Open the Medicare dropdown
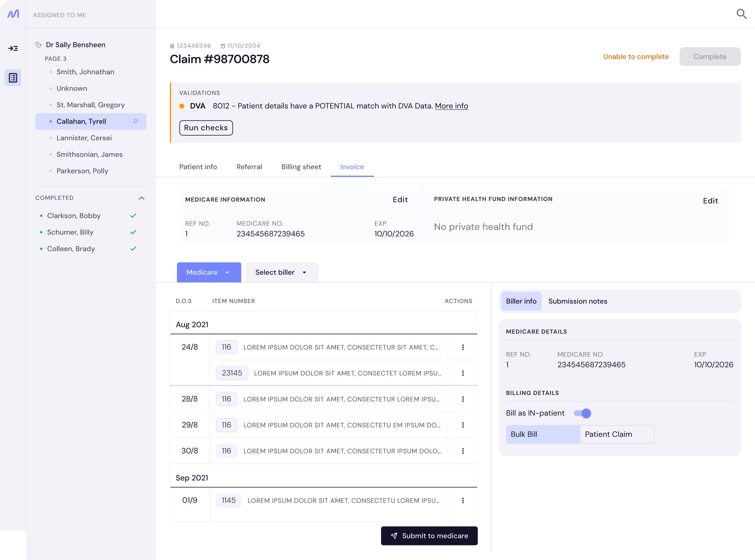The width and height of the screenshot is (755, 560). pos(209,272)
